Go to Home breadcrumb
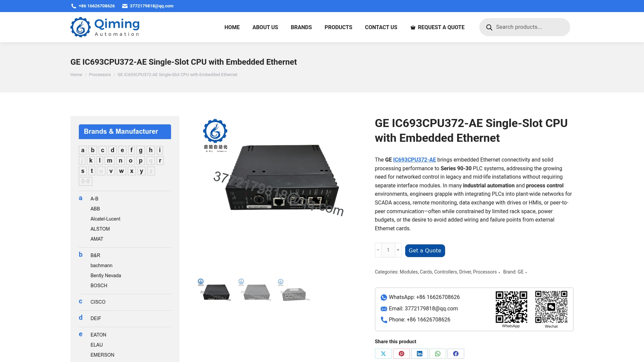644x362 pixels. point(76,75)
